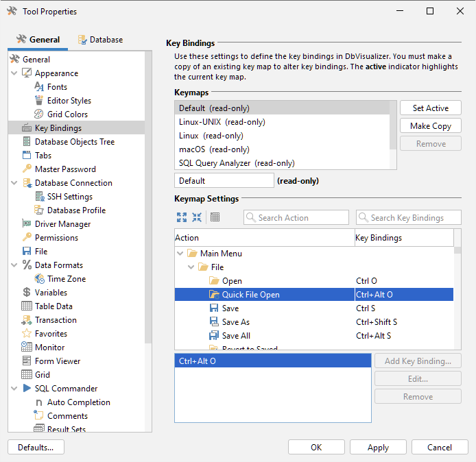This screenshot has height=462, width=476.
Task: Click the Expand All icon in Keymap Settings
Action: click(x=181, y=217)
